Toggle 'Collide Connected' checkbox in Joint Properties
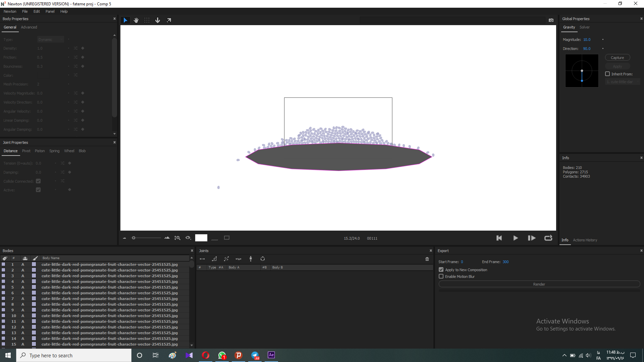Screen dimensions: 644x362 tap(38, 181)
